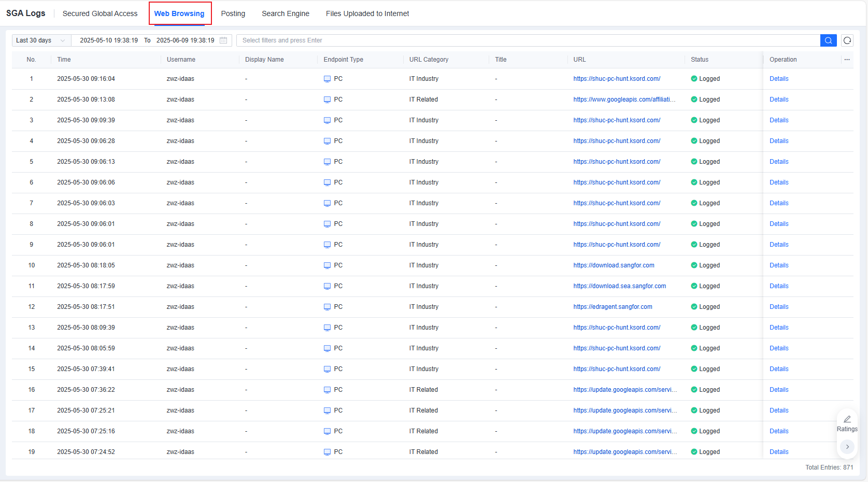Open Details for row 2
This screenshot has height=482, width=868.
click(779, 100)
